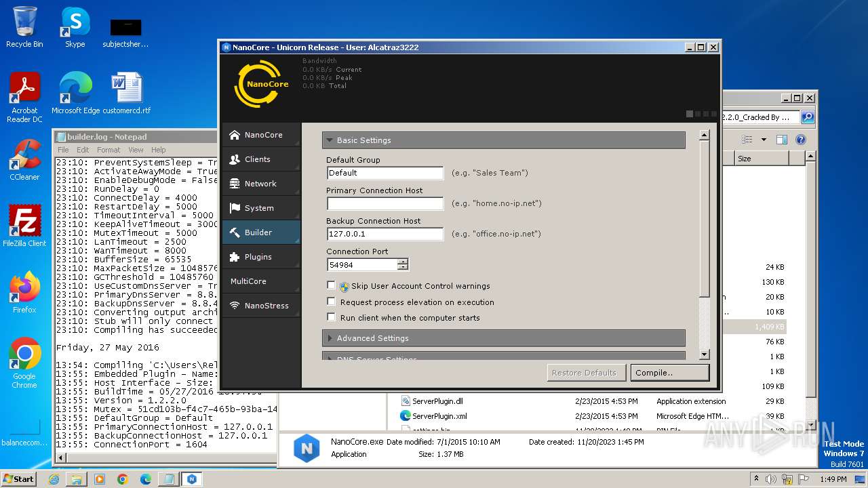Open the Start menu

[x=19, y=479]
